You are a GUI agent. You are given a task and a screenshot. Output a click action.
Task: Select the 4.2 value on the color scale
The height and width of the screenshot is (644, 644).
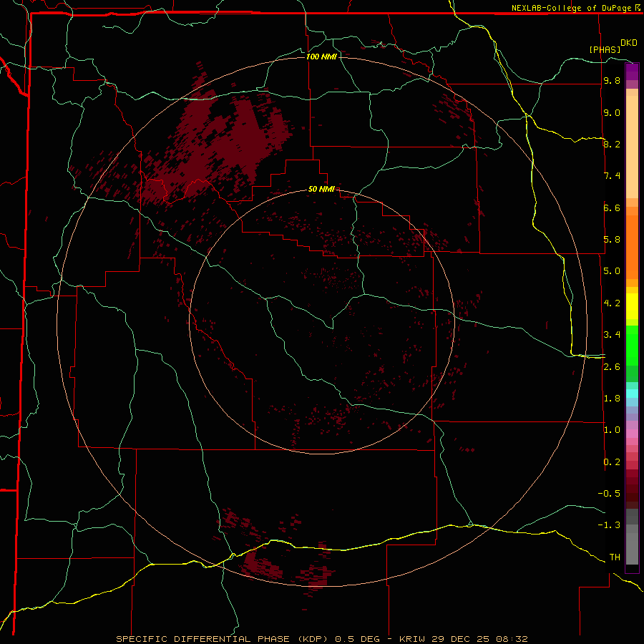click(612, 303)
